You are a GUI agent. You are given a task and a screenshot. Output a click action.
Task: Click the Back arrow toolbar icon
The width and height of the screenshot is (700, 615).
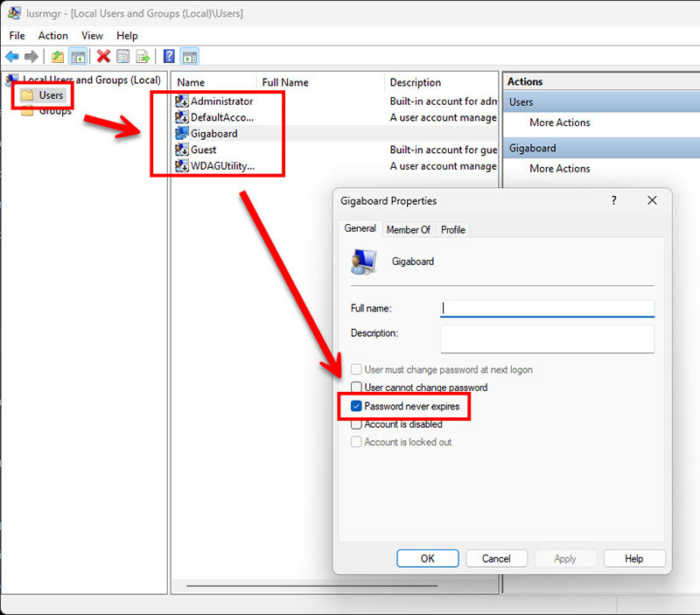click(12, 57)
